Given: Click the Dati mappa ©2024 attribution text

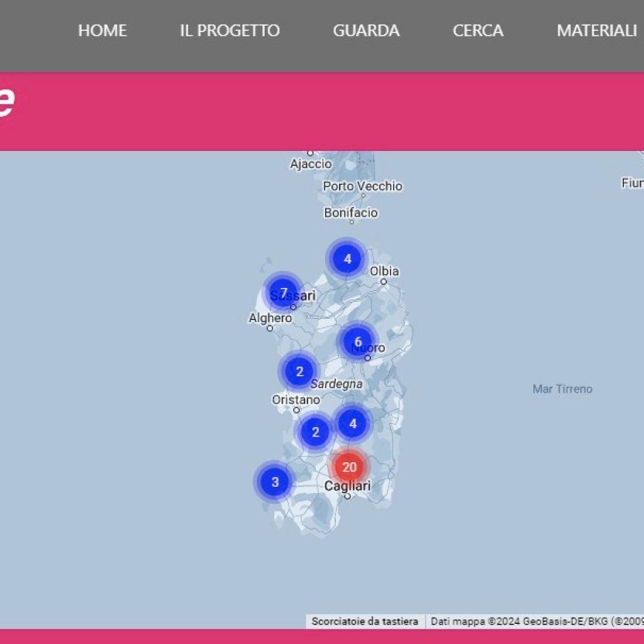Looking at the screenshot, I should (x=537, y=621).
